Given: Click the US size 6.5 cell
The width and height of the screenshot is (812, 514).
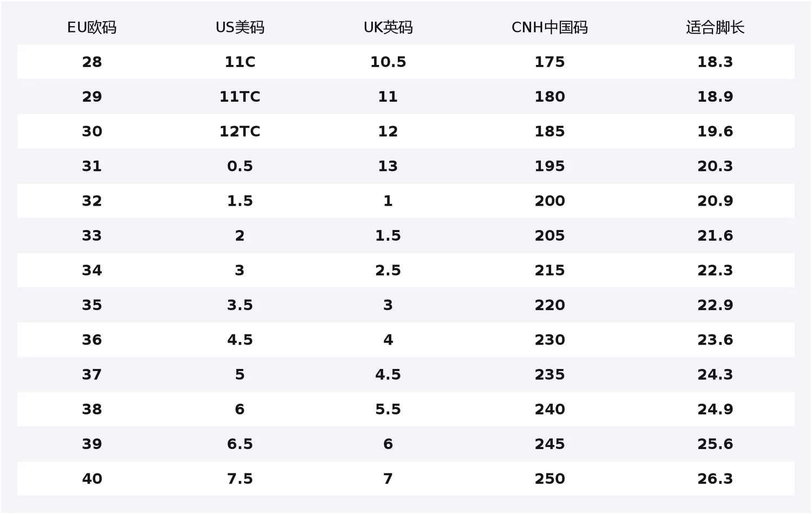Looking at the screenshot, I should coord(240,444).
